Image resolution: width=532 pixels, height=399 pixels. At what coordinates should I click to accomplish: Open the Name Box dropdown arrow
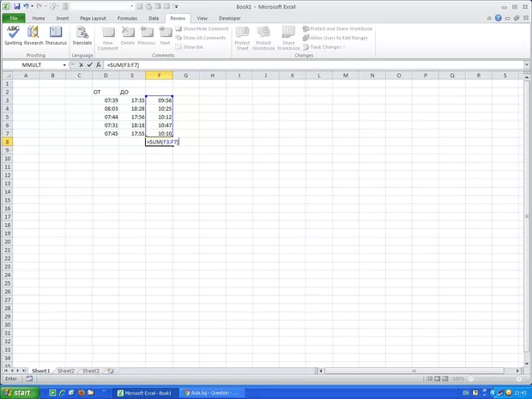64,65
